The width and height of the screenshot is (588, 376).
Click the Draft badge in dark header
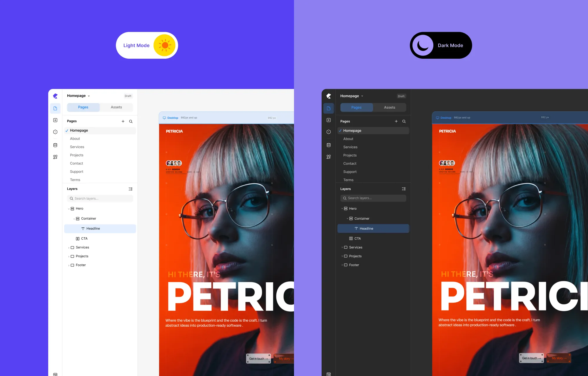click(401, 96)
